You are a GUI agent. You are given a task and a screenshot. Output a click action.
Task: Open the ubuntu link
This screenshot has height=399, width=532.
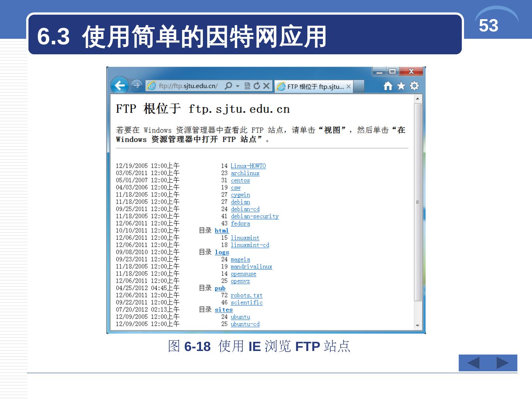pos(240,317)
